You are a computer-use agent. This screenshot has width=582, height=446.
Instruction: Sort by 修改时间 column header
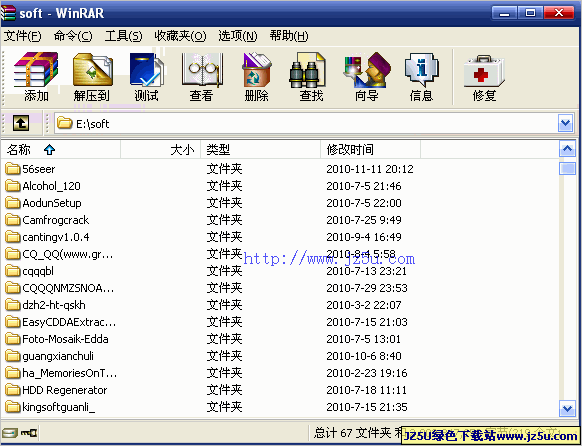[x=370, y=150]
